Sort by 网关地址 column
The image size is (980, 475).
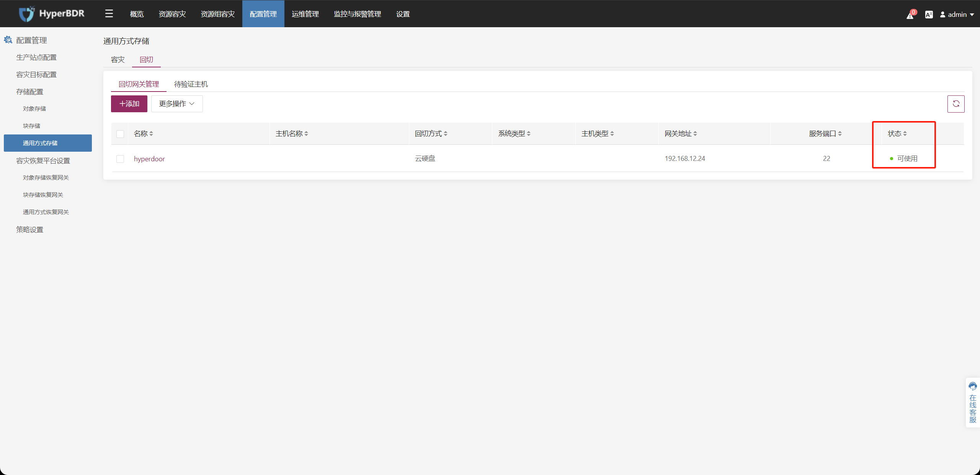coord(695,134)
